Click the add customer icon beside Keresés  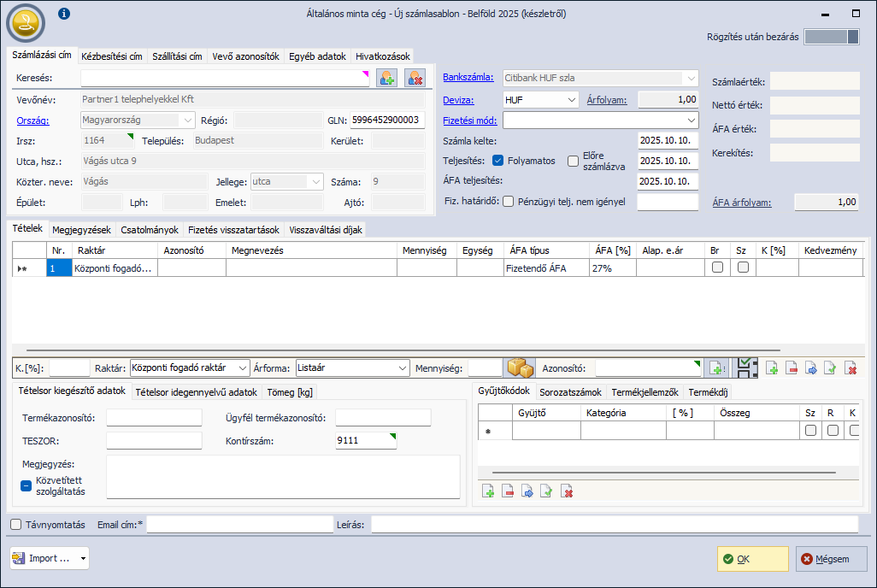tap(387, 78)
